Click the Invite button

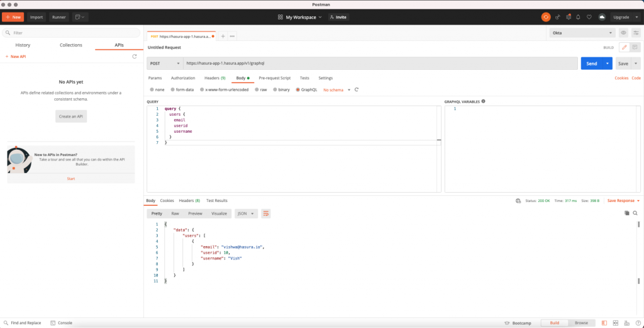coord(338,17)
